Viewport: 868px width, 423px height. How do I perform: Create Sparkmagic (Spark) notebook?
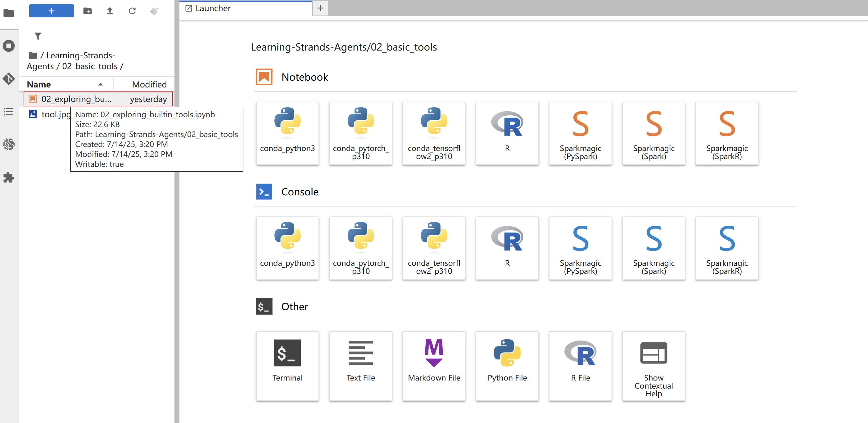(x=654, y=133)
